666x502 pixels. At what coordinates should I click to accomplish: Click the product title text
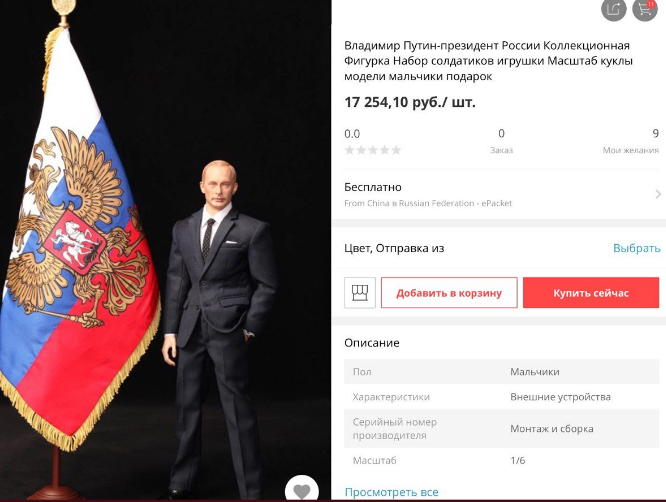pos(488,61)
